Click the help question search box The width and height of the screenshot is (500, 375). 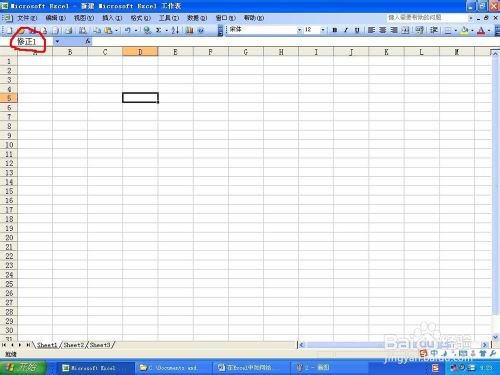[x=427, y=17]
